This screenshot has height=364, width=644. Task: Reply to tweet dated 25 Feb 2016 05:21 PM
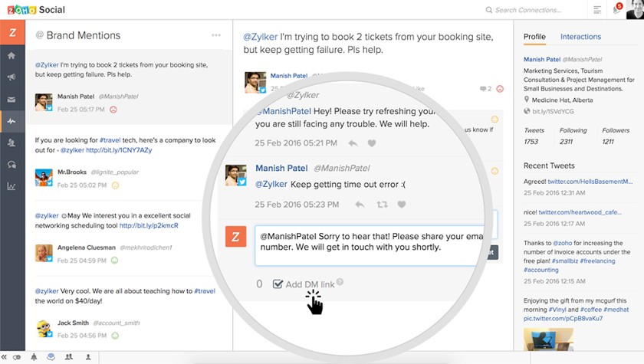(x=353, y=143)
